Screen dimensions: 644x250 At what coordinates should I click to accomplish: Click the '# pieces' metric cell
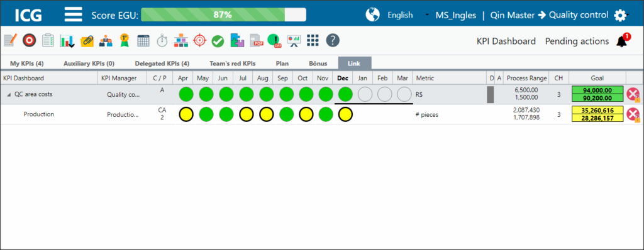click(x=427, y=115)
